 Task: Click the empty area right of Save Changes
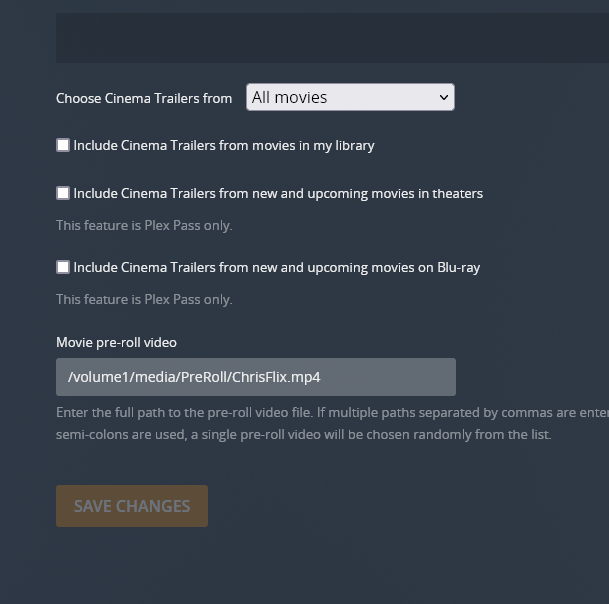(400, 506)
